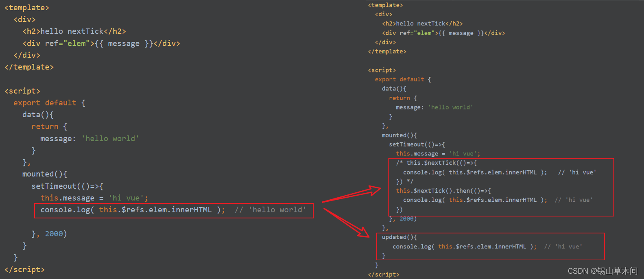Select the div ref="elem" line in left snippet
The height and width of the screenshot is (279, 644).
coord(101,44)
